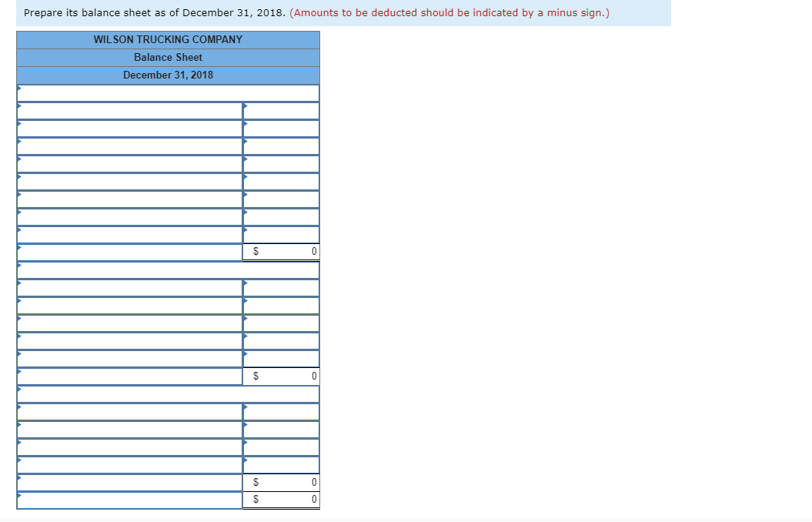Open label dropdown in the bottom total row

130,500
